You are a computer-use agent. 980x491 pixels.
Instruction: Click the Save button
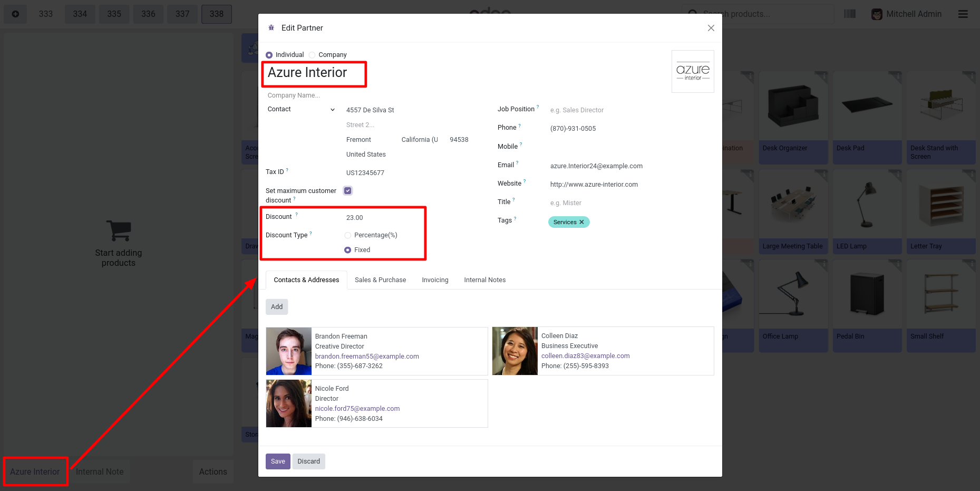278,461
